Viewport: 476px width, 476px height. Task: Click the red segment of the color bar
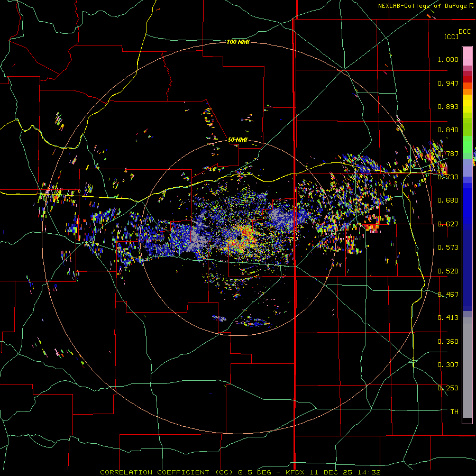click(x=467, y=79)
